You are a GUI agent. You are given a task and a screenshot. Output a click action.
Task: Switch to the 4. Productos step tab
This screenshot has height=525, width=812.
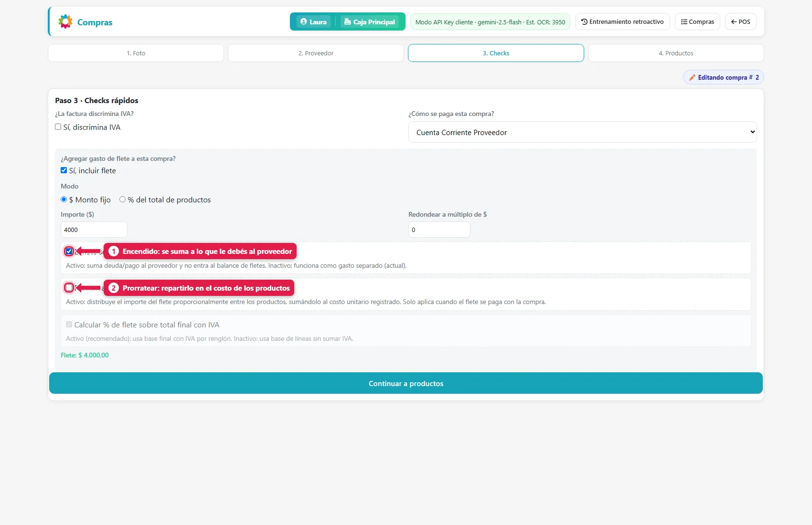[x=676, y=53]
